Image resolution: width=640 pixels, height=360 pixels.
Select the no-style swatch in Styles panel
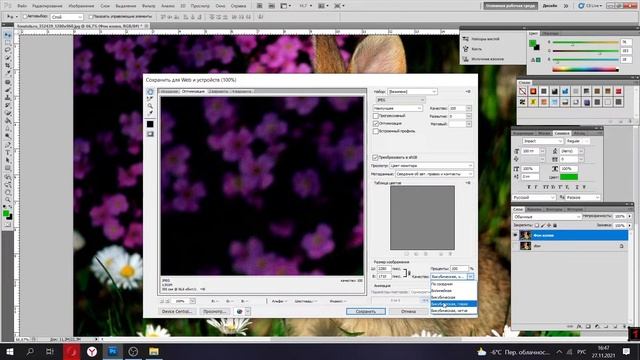click(522, 91)
